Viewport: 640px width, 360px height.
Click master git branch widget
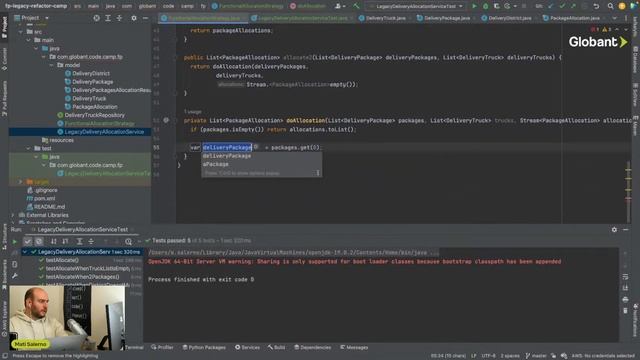(536, 356)
